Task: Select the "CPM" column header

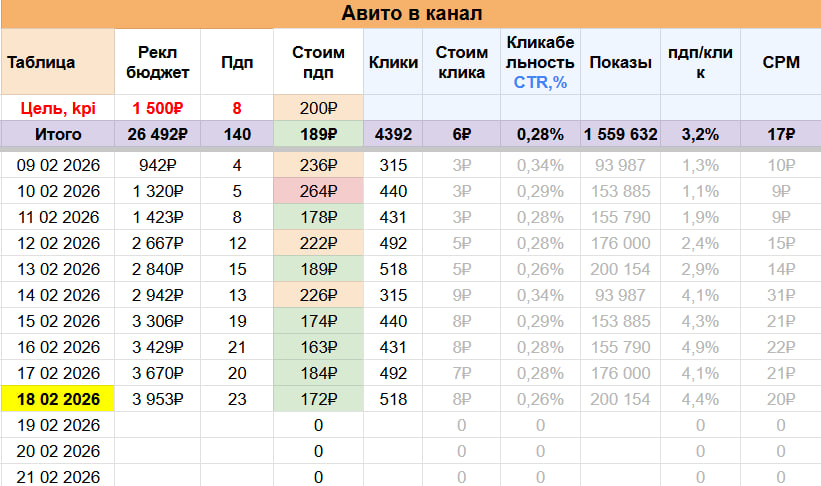Action: pos(779,62)
